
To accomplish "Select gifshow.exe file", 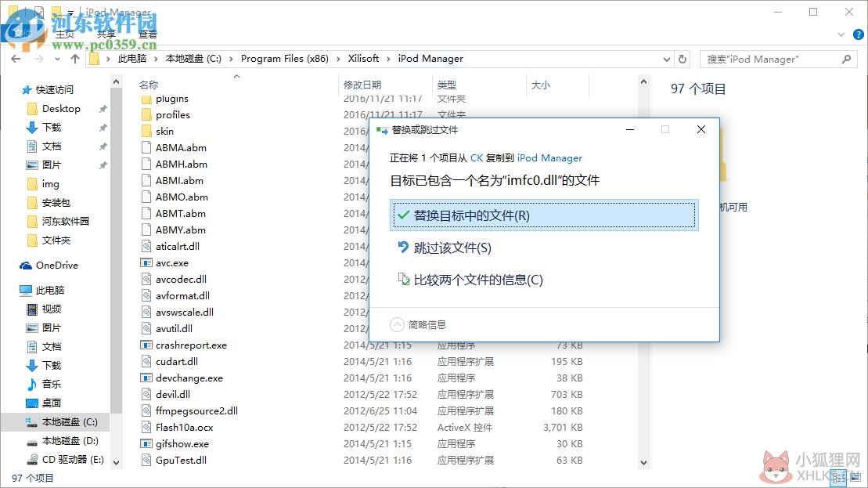I will point(182,443).
